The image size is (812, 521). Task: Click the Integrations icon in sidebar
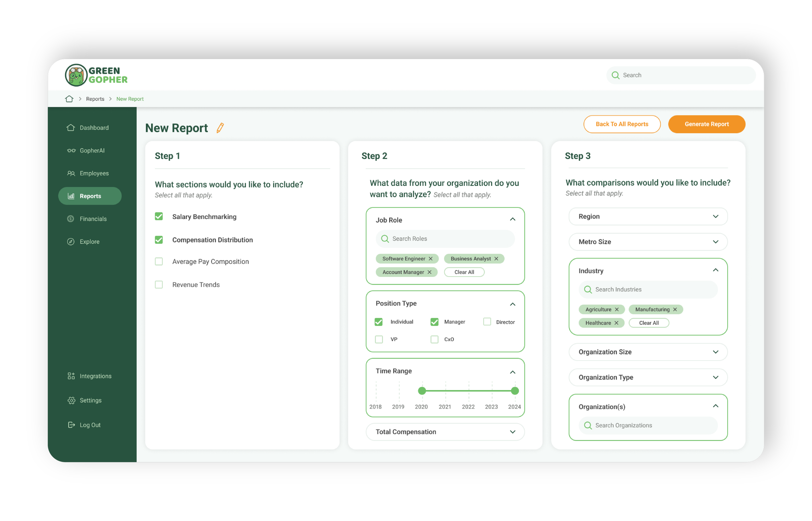(71, 376)
